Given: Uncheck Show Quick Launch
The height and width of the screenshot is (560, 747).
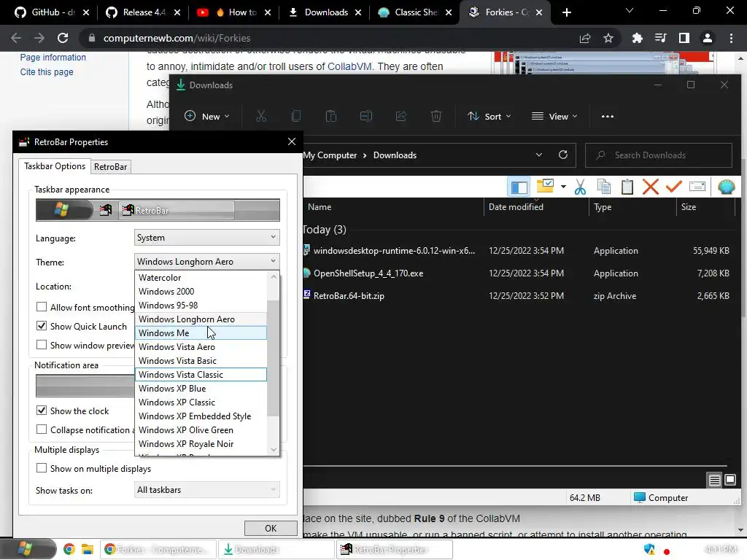Looking at the screenshot, I should pos(42,326).
